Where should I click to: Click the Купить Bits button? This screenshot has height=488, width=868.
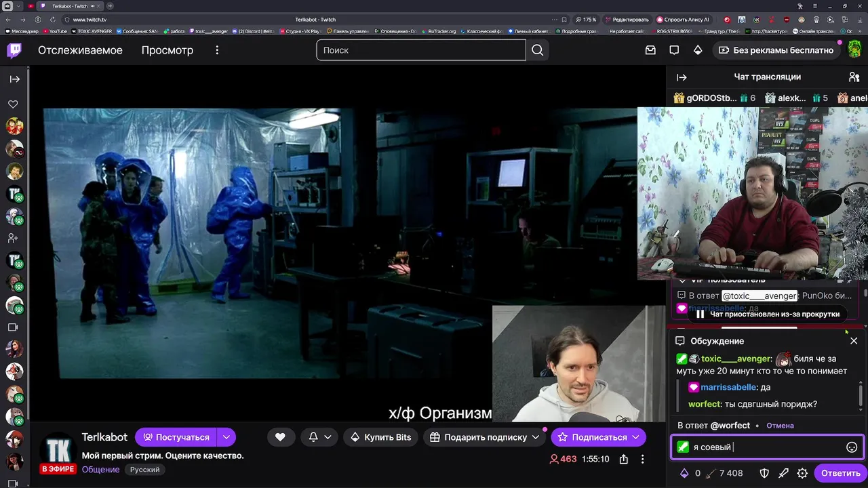380,437
